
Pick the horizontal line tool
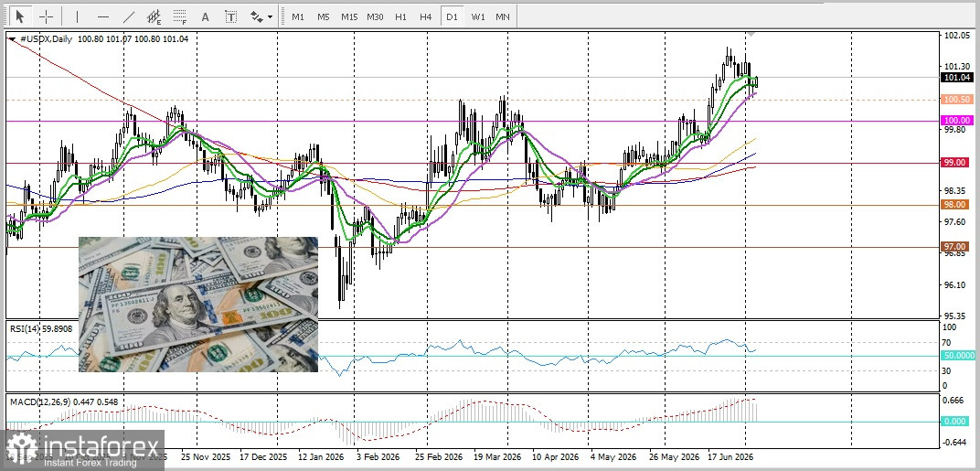[103, 16]
